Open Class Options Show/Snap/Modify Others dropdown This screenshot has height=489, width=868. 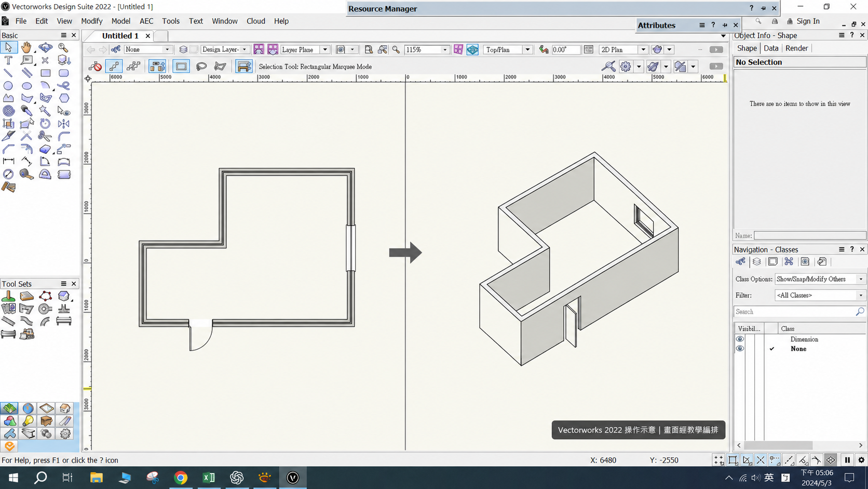click(820, 279)
